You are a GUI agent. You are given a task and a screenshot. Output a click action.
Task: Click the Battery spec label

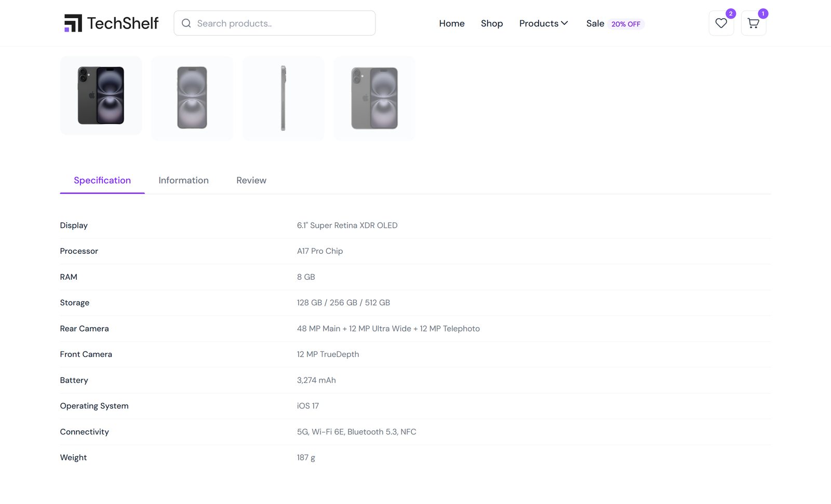(74, 380)
